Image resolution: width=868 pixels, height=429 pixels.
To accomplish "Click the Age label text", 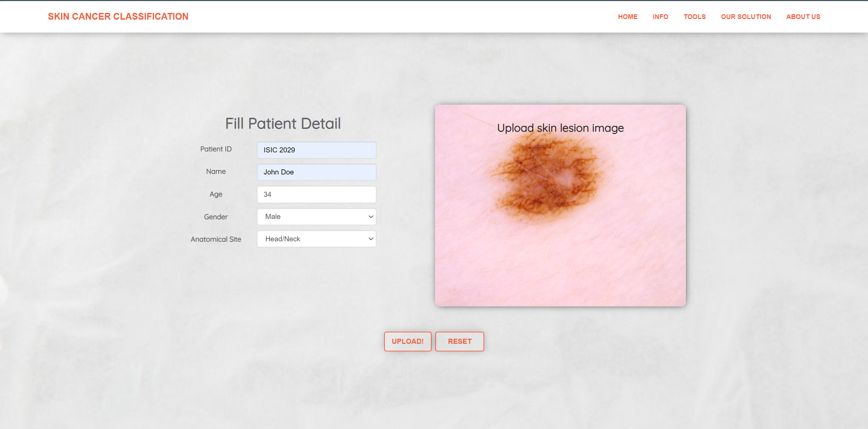I will tap(216, 194).
